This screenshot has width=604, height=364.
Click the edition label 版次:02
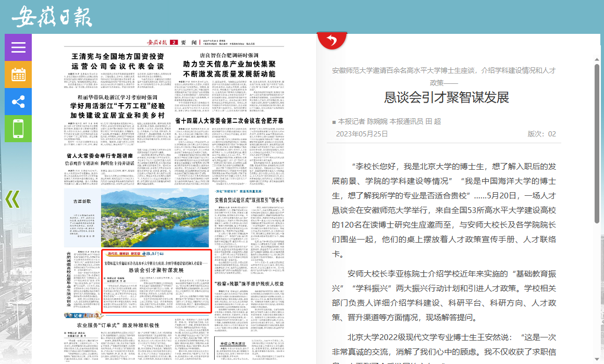(x=541, y=134)
